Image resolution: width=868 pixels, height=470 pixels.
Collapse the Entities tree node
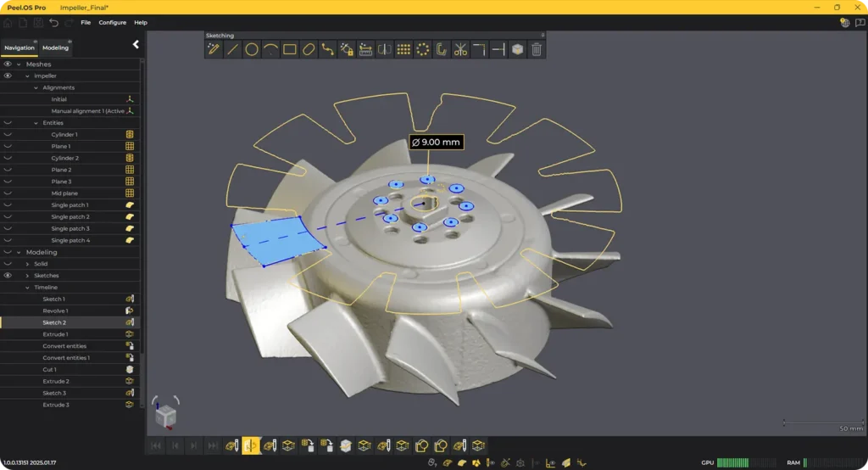(36, 123)
